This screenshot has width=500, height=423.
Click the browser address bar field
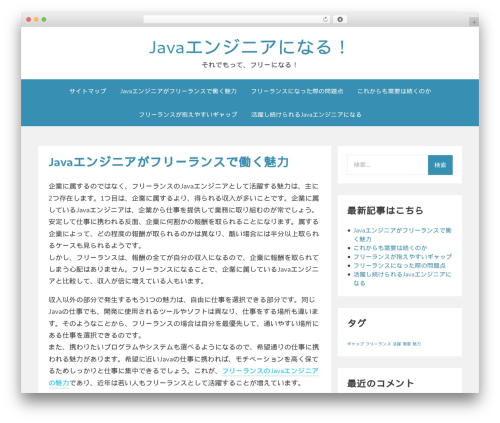237,20
